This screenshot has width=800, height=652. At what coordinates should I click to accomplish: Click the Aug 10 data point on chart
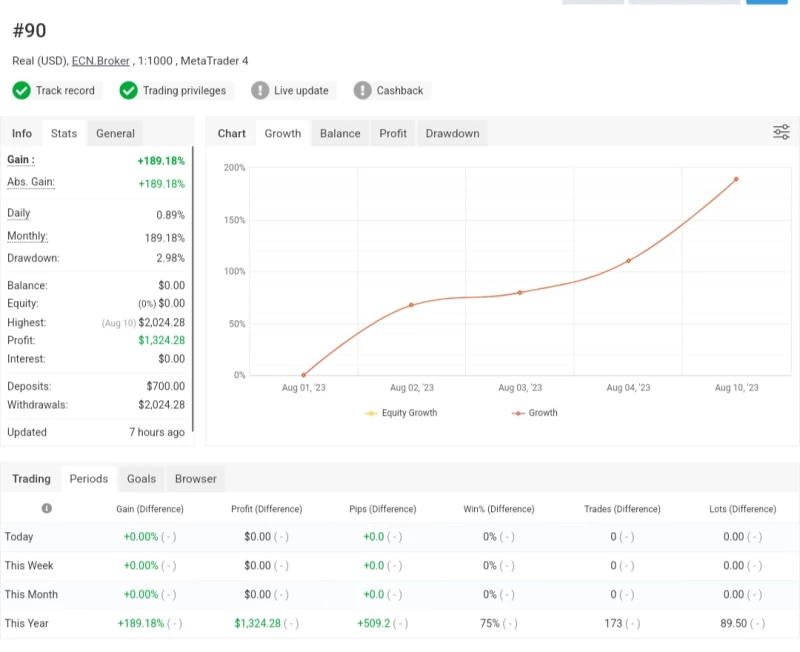pyautogui.click(x=736, y=179)
